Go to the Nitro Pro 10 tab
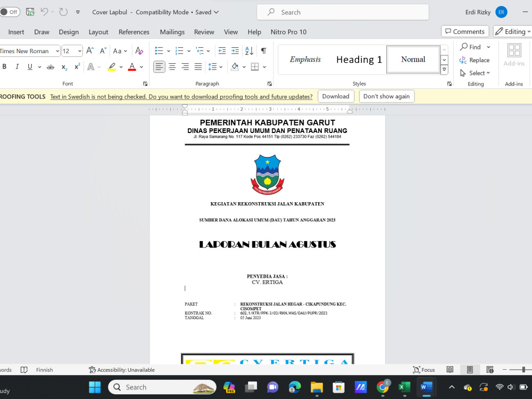Image resolution: width=532 pixels, height=399 pixels. pyautogui.click(x=288, y=32)
